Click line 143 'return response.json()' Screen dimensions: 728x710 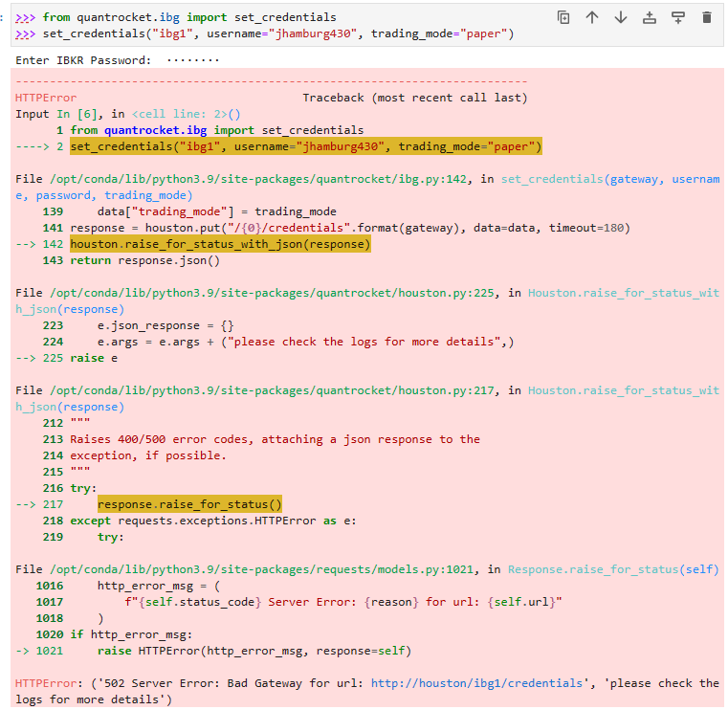tap(144, 260)
